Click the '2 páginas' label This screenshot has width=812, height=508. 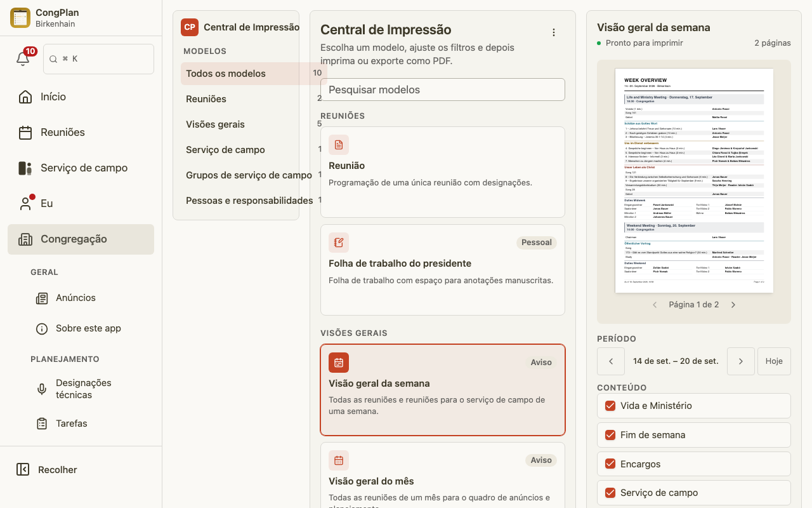click(x=773, y=43)
